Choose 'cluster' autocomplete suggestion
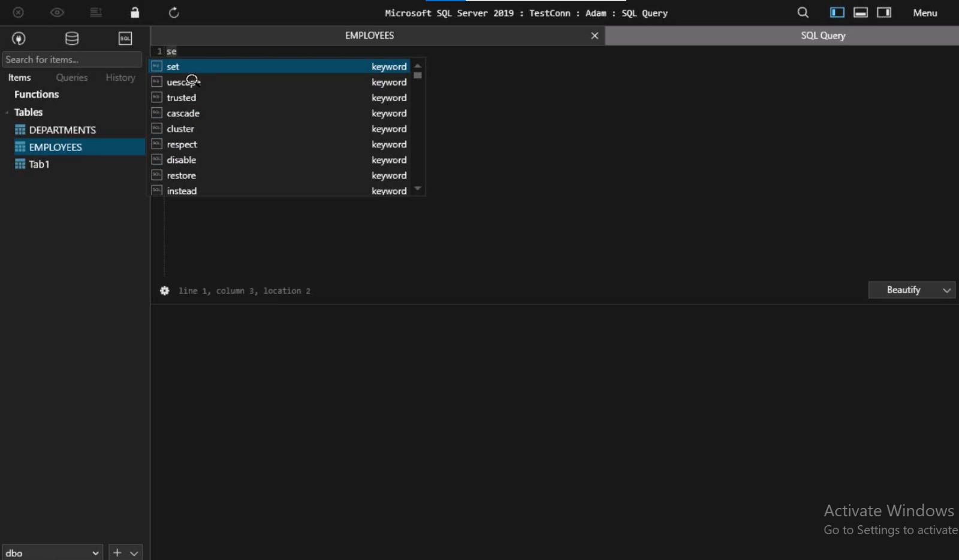The height and width of the screenshot is (560, 959). (279, 129)
